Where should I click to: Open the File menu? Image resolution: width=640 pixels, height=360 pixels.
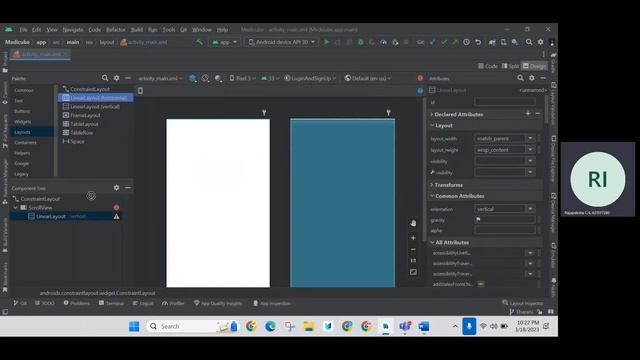point(23,30)
